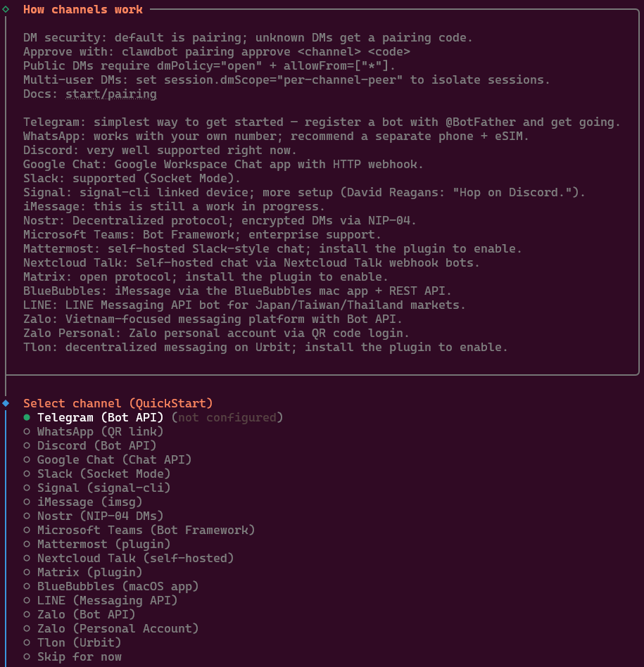Image resolution: width=644 pixels, height=667 pixels.
Task: Choose BlueBubbles (macOS app) option
Action: pos(118,586)
